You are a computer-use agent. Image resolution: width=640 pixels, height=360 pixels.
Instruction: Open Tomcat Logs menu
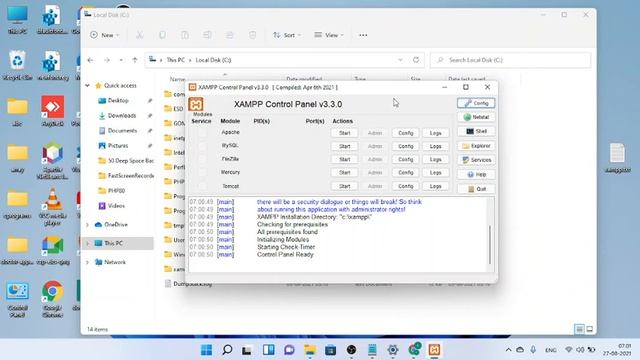(x=436, y=186)
